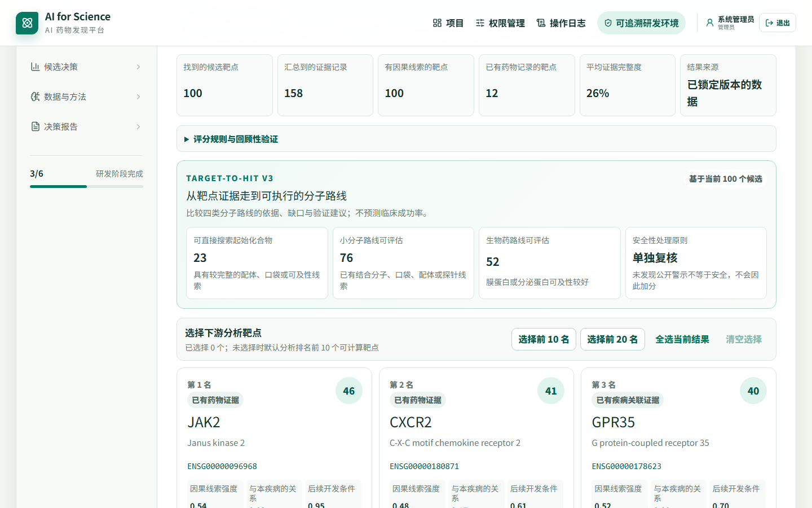Image resolution: width=812 pixels, height=508 pixels.
Task: Click 已有药物证据 tag on JAK2 card
Action: [x=215, y=400]
